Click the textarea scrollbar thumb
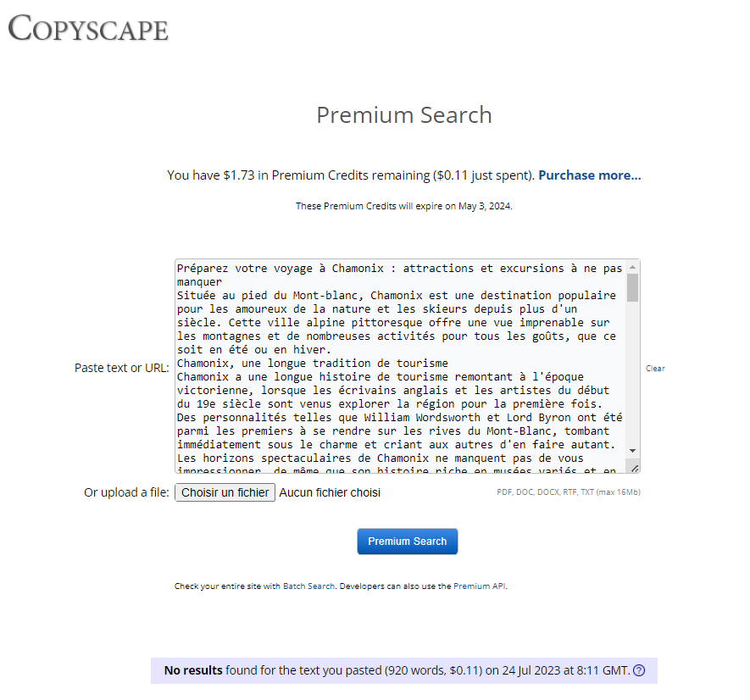 (x=632, y=287)
